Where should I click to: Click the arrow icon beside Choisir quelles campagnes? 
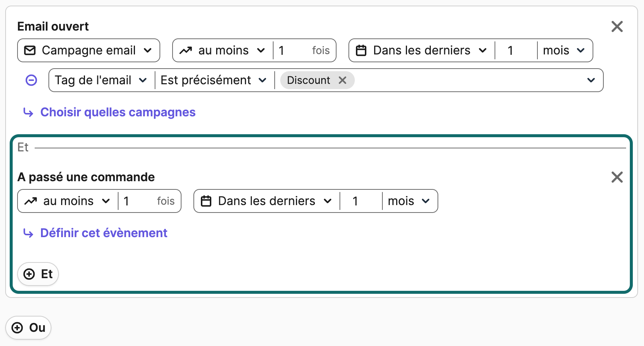click(28, 112)
